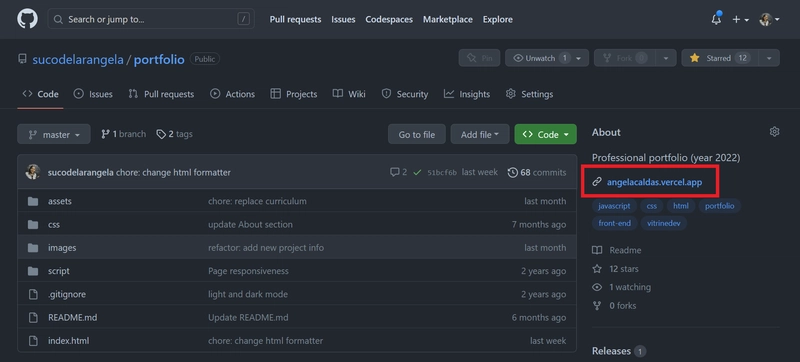Image resolution: width=800 pixels, height=362 pixels.
Task: Open the angelacaldas.vercel.app website link
Action: (654, 182)
